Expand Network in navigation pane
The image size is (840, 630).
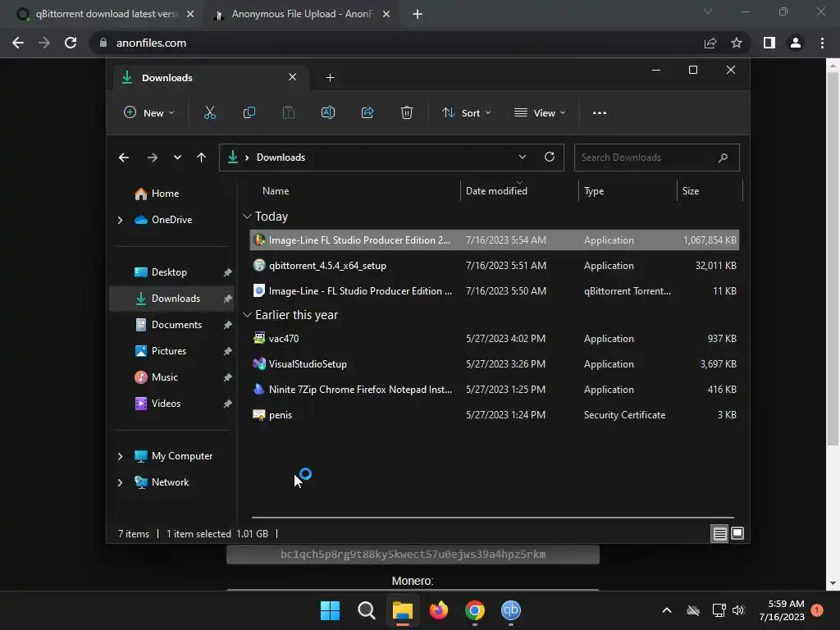point(120,482)
